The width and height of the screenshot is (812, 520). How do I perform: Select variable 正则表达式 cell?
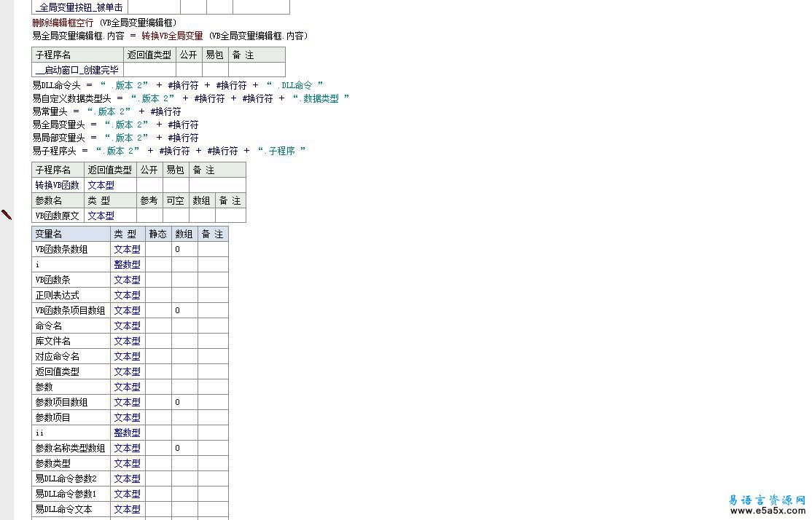click(71, 295)
